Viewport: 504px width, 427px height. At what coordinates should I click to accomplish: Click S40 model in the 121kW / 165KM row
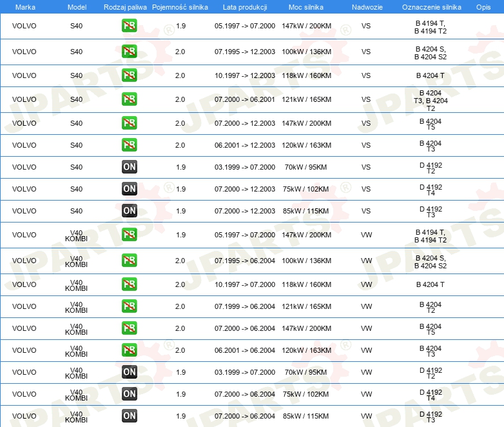(77, 99)
